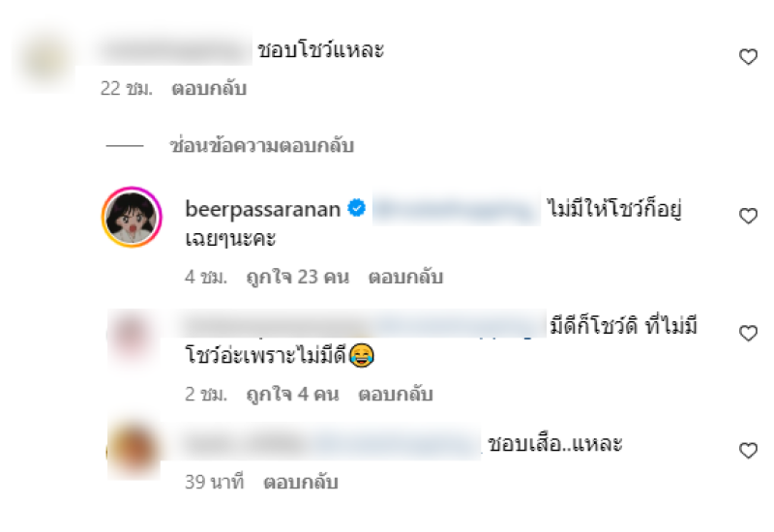Like the "มีดีก็โชว์ดิ" comment heart

tap(748, 333)
